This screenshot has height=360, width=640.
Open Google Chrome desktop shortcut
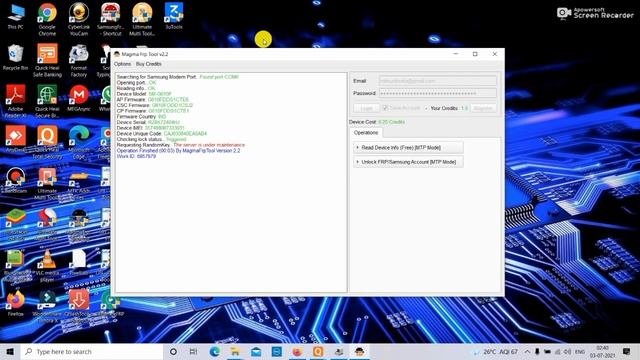click(47, 19)
